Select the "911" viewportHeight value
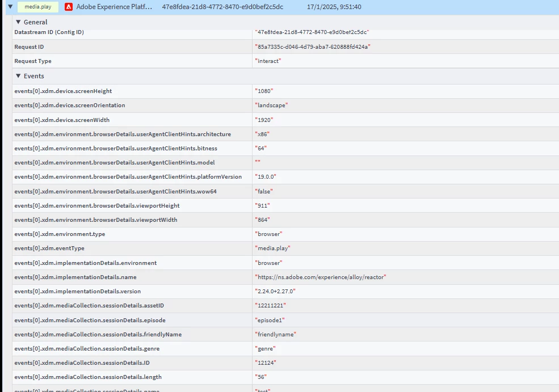Viewport: 559px width, 392px height. click(262, 205)
